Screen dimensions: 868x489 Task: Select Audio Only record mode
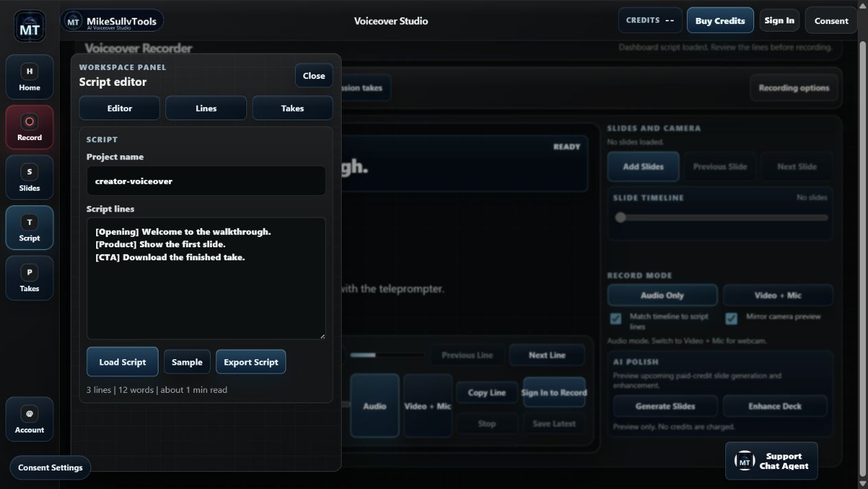[x=662, y=295]
